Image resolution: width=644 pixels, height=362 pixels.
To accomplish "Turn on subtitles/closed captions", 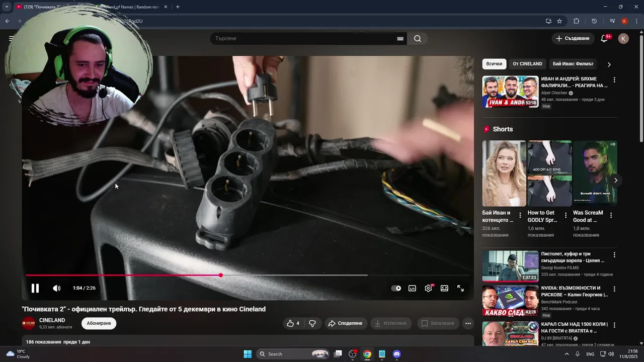I will (x=412, y=288).
